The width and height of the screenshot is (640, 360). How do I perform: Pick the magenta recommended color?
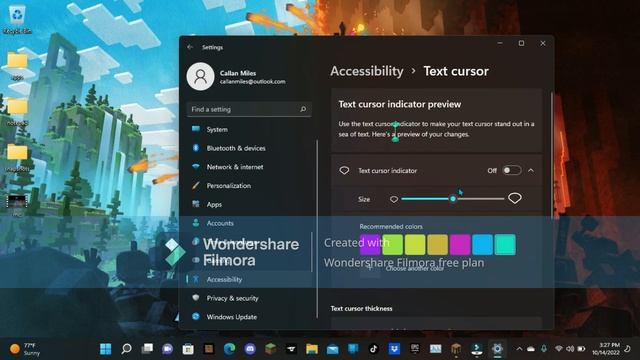(460, 244)
